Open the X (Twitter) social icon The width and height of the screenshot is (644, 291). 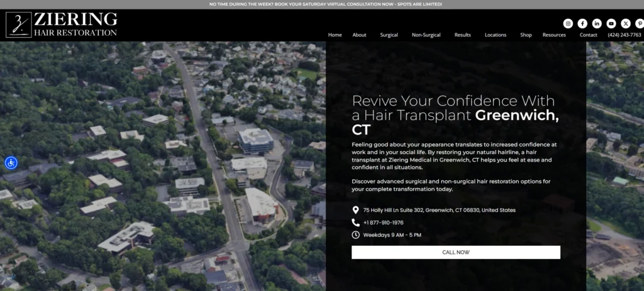tap(626, 23)
